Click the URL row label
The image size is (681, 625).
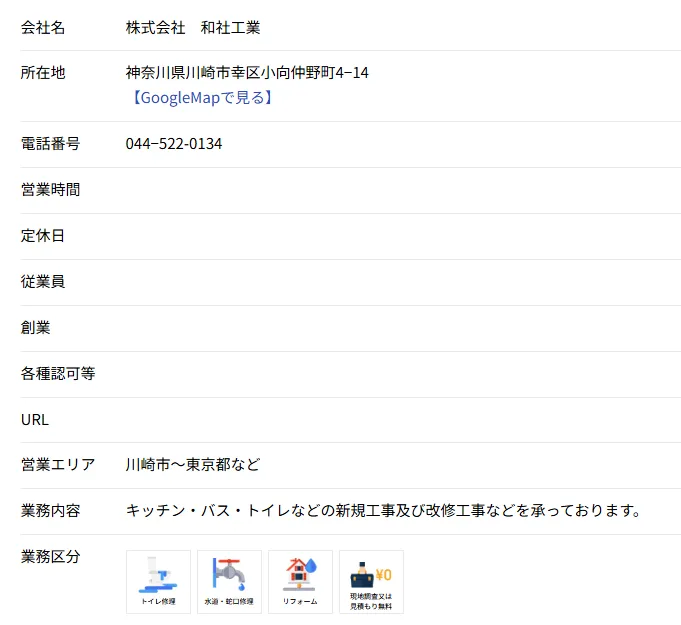tap(35, 420)
